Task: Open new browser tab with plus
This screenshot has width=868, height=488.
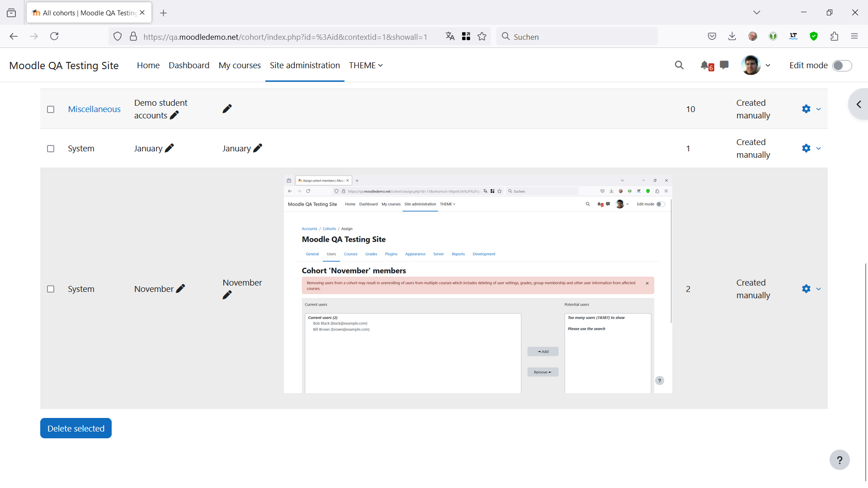Action: click(x=164, y=13)
